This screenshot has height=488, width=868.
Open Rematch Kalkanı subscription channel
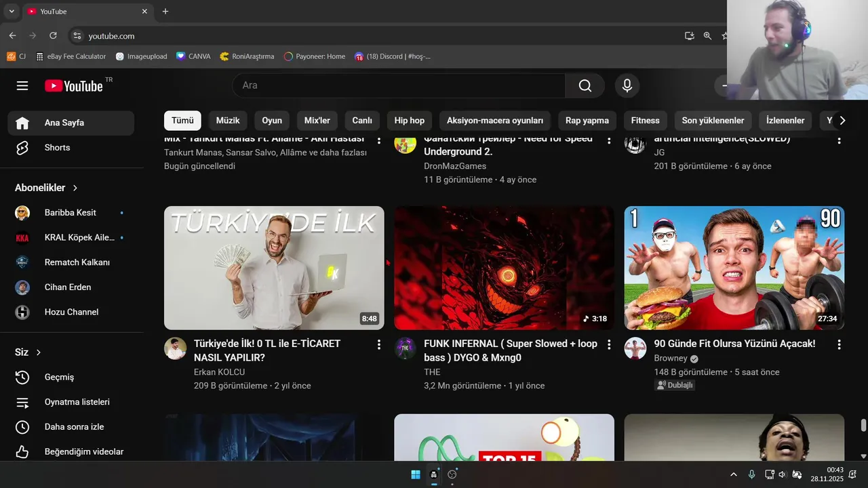pos(71,262)
